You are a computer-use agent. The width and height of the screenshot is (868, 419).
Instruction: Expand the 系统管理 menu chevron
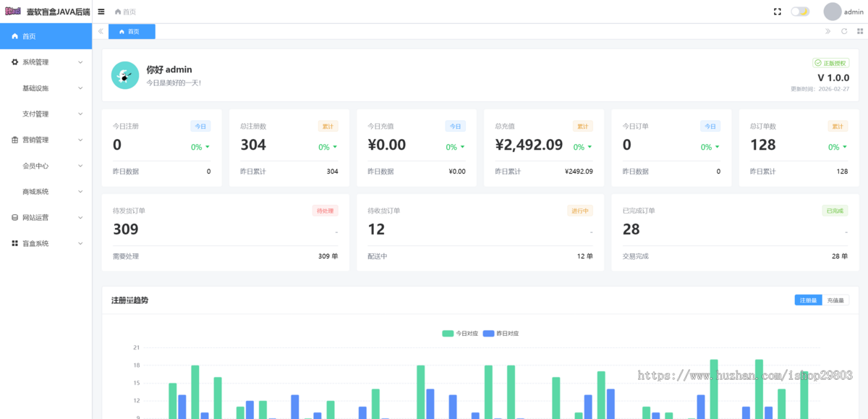[x=80, y=62]
